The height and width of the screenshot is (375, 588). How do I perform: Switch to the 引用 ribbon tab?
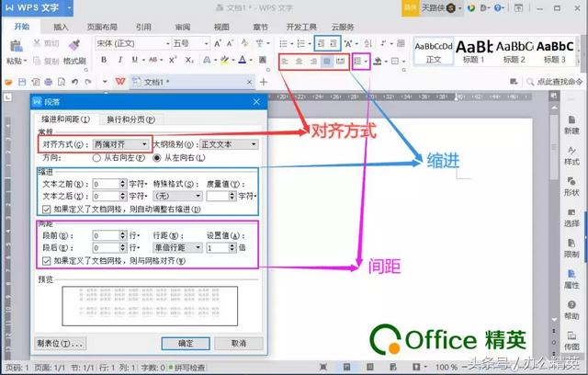pos(143,27)
